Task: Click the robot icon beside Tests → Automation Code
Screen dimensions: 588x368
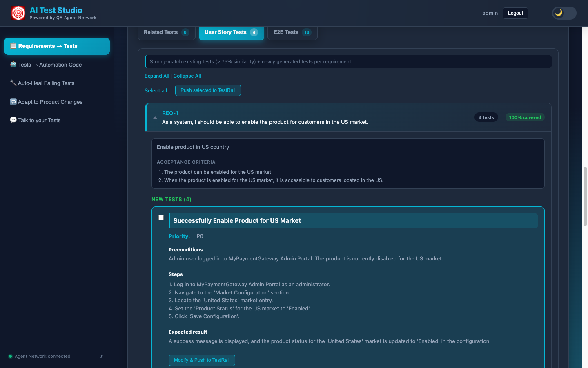Action: pyautogui.click(x=13, y=64)
